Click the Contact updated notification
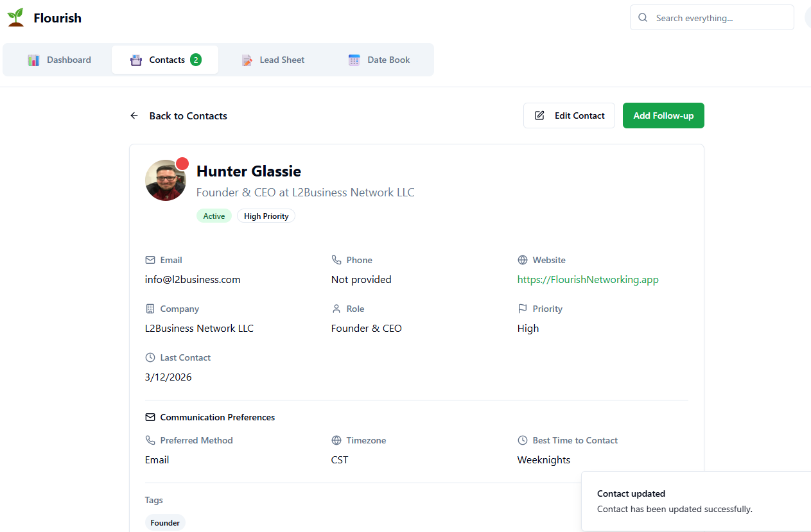This screenshot has width=811, height=532. point(696,501)
